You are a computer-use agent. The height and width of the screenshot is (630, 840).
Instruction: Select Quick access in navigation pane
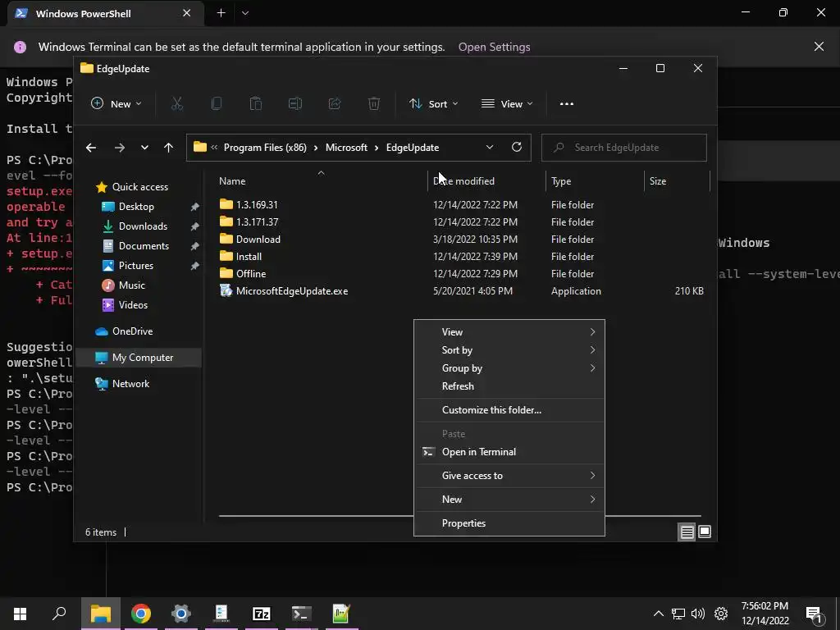tap(139, 186)
